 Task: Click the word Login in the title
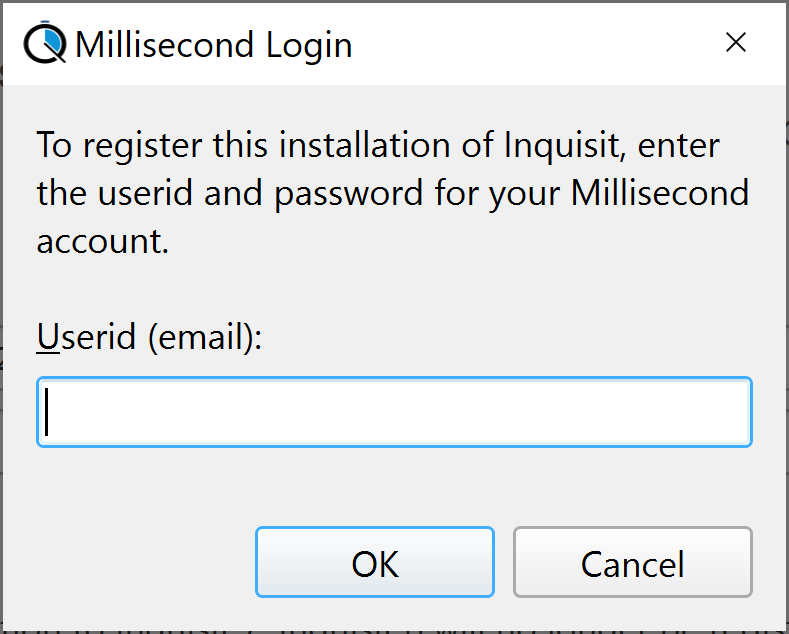(308, 46)
